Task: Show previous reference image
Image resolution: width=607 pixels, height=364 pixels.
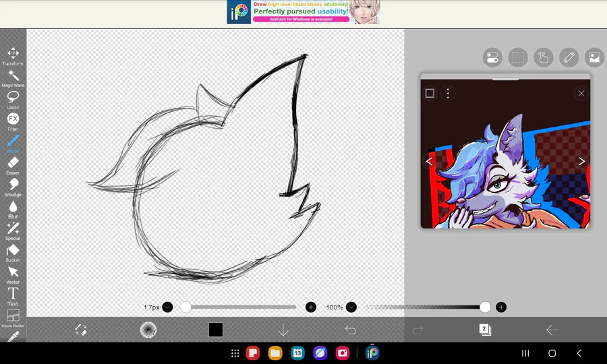Action: click(429, 161)
